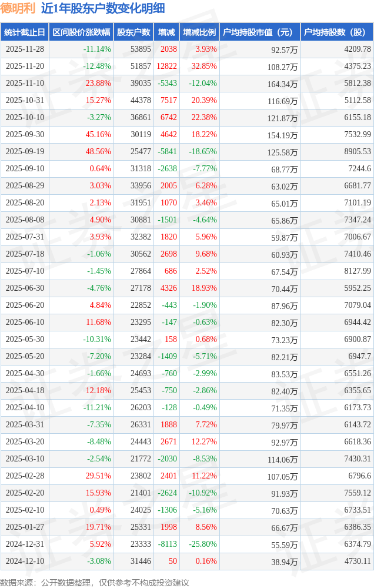The height and width of the screenshot is (588, 374).
Task: Click the 统计截止日 column header
Action: tap(24, 32)
